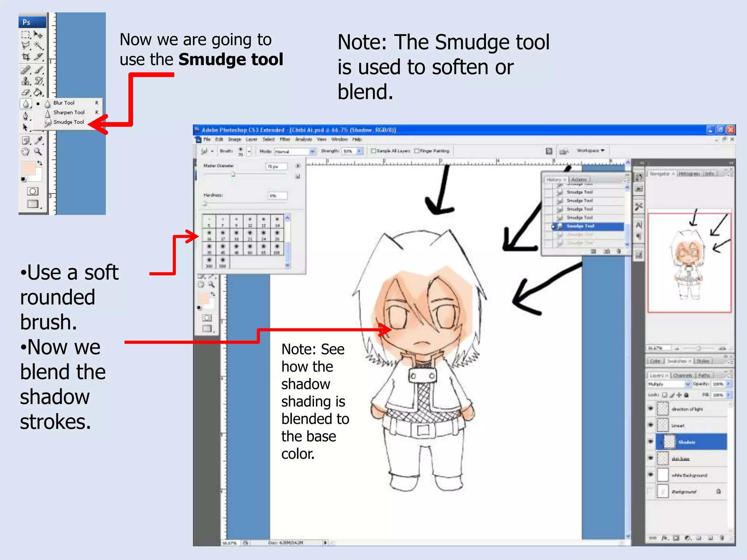This screenshot has width=747, height=560.
Task: Open brush picker flyout menu arrow
Action: tap(298, 166)
